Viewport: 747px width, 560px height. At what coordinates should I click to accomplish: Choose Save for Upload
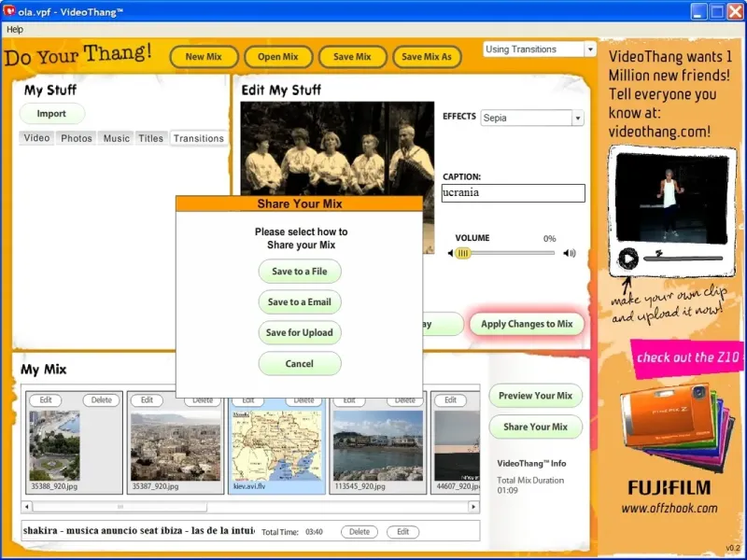[300, 332]
